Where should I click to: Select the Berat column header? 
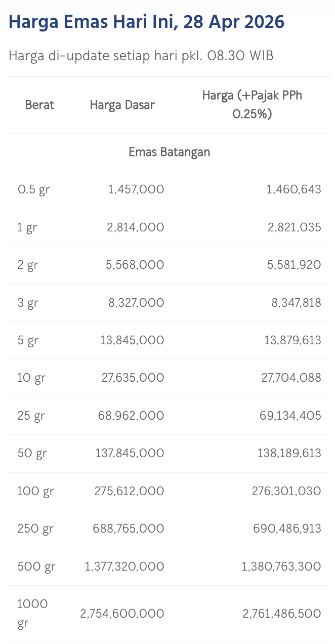click(39, 105)
